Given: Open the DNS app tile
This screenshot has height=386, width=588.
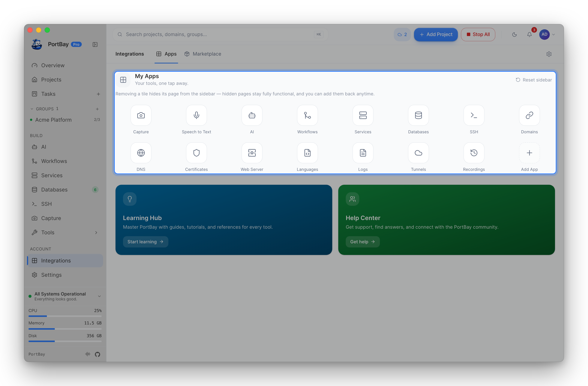Looking at the screenshot, I should (141, 153).
